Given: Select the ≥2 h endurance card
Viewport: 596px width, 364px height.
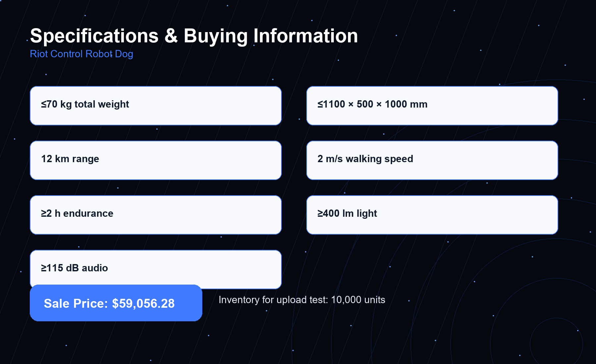Looking at the screenshot, I should click(x=156, y=215).
